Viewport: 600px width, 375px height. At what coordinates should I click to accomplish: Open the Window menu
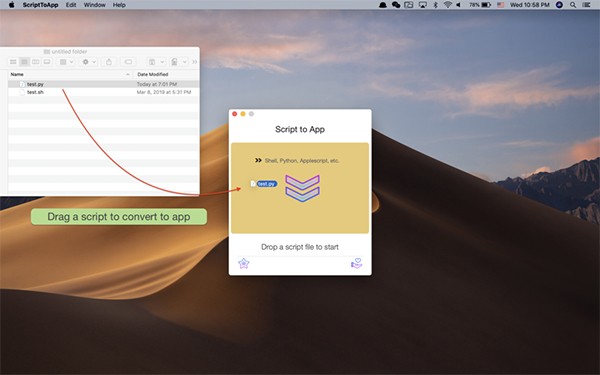tap(95, 5)
